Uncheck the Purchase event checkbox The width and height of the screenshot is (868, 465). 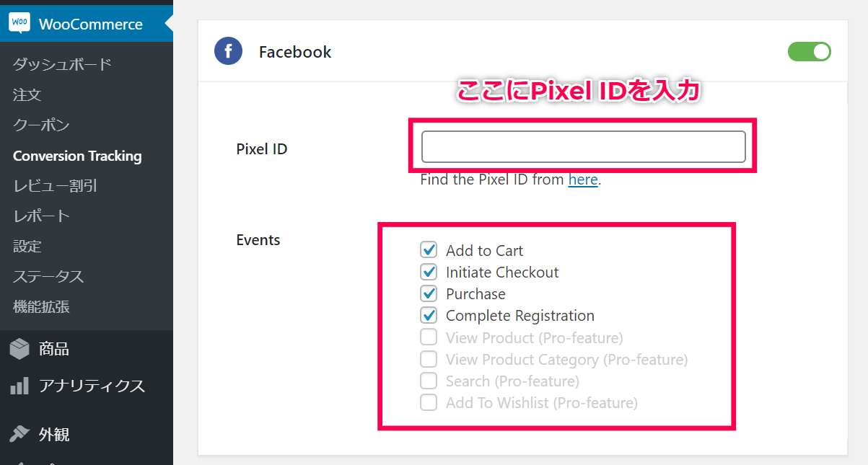[429, 293]
